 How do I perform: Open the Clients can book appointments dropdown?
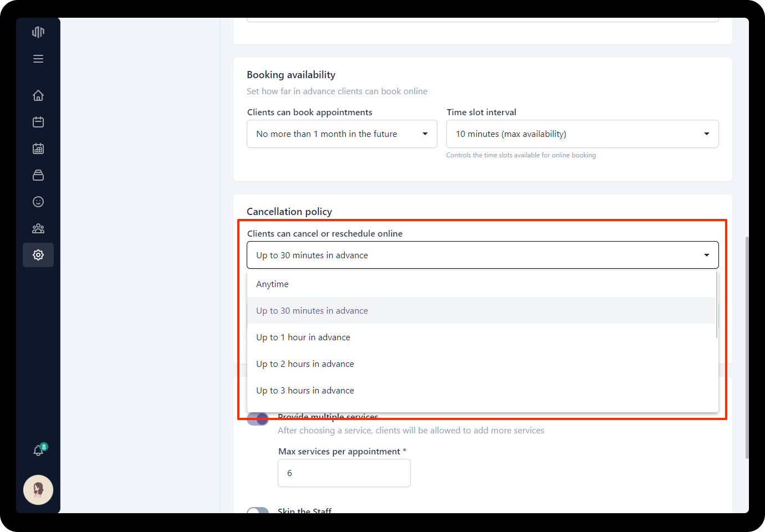coord(341,134)
